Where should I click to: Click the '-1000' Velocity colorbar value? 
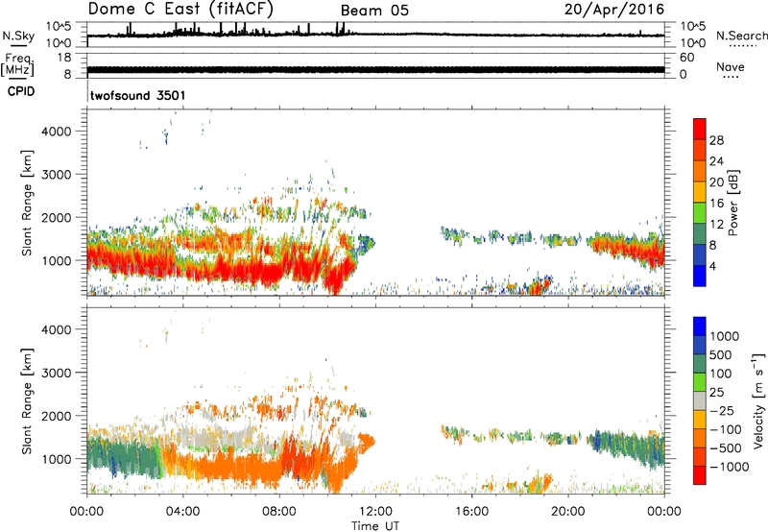(x=729, y=467)
